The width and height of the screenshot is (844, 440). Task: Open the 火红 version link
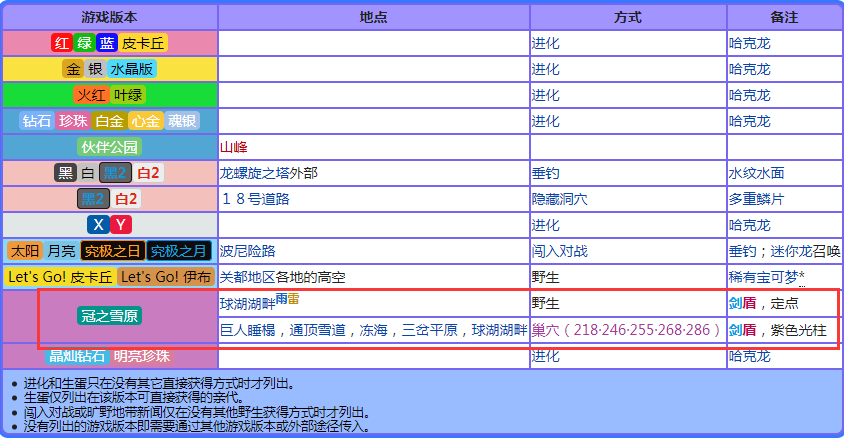[92, 95]
